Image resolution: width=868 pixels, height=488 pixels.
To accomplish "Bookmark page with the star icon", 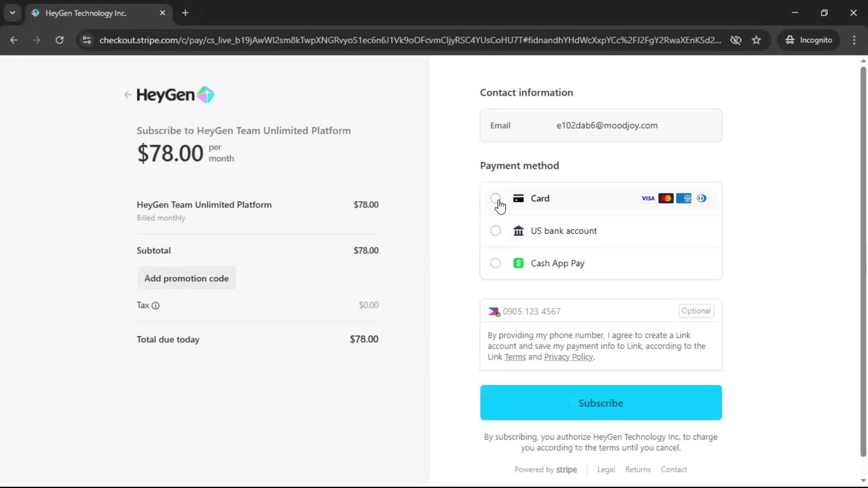I will [756, 40].
